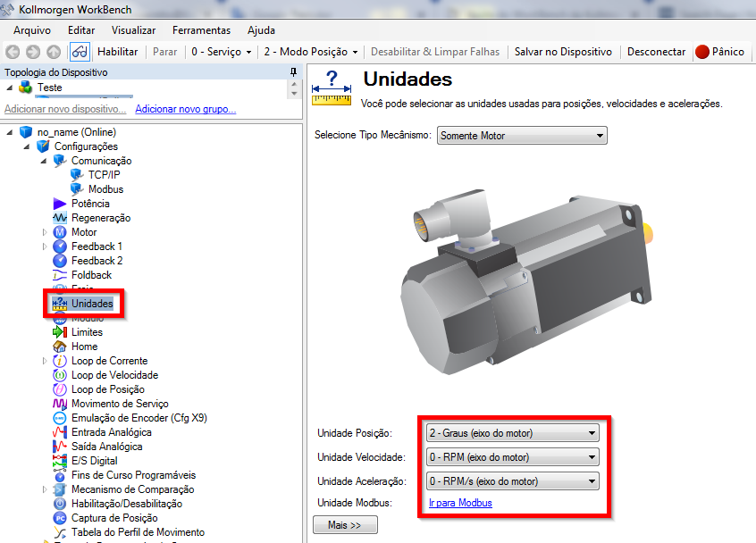Viewport: 756px width, 543px height.
Task: Click the Entrada Analógica icon
Action: point(60,432)
